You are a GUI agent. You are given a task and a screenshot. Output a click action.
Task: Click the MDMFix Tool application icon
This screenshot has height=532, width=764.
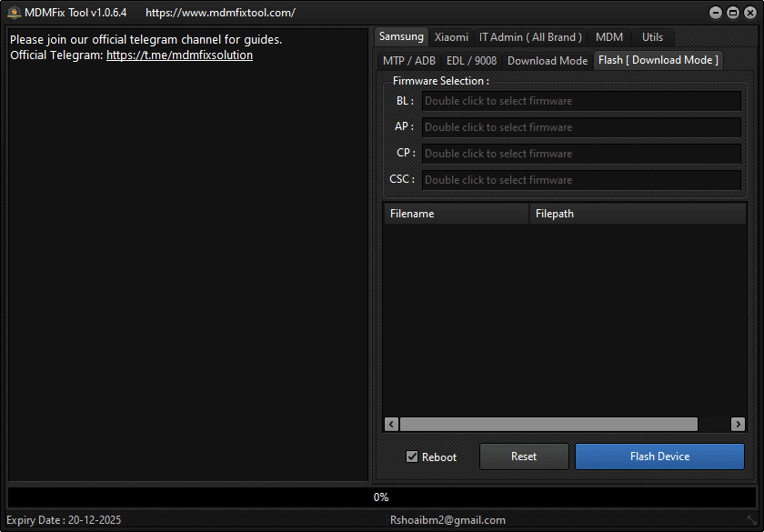[x=15, y=12]
